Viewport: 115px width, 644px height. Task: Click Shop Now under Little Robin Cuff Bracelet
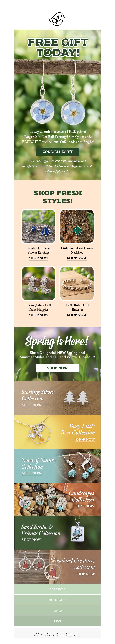(x=77, y=315)
